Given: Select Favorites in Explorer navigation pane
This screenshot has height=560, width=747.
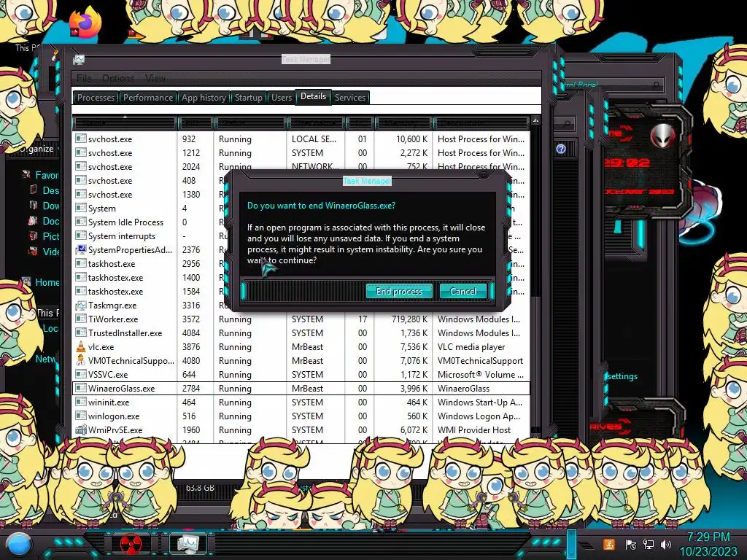Looking at the screenshot, I should click(46, 175).
